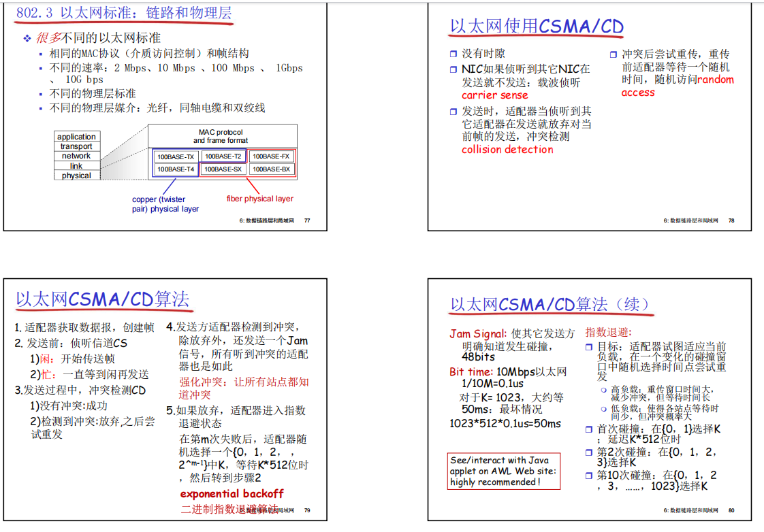Viewport: 764px width, 532px height.
Task: Click step '3.发送过程中,冲突检测CD'
Action: click(80, 390)
